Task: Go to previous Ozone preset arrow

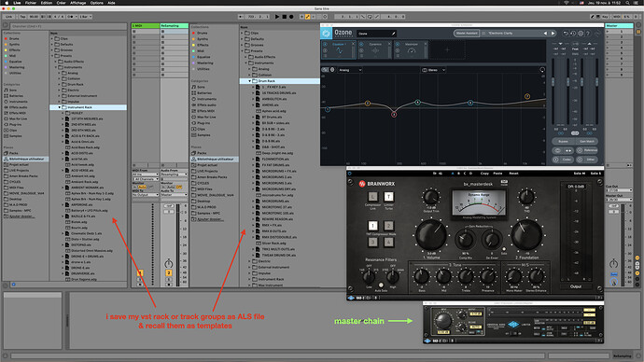Action: click(x=545, y=34)
